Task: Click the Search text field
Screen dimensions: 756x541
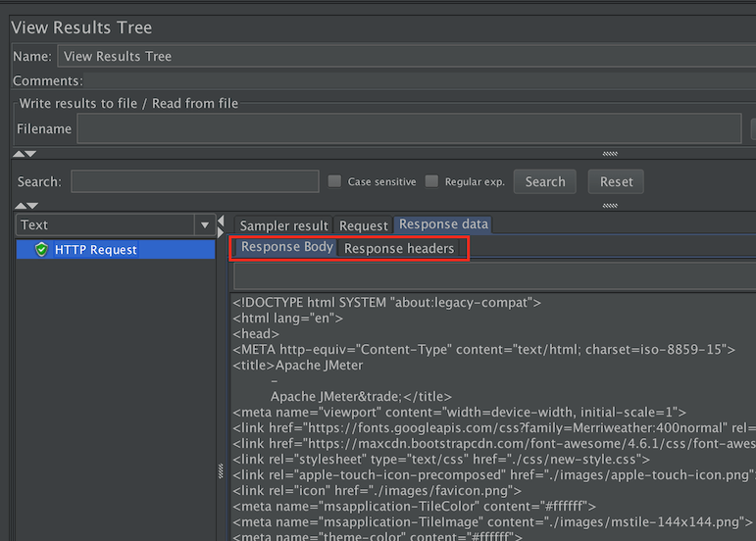Action: (194, 181)
